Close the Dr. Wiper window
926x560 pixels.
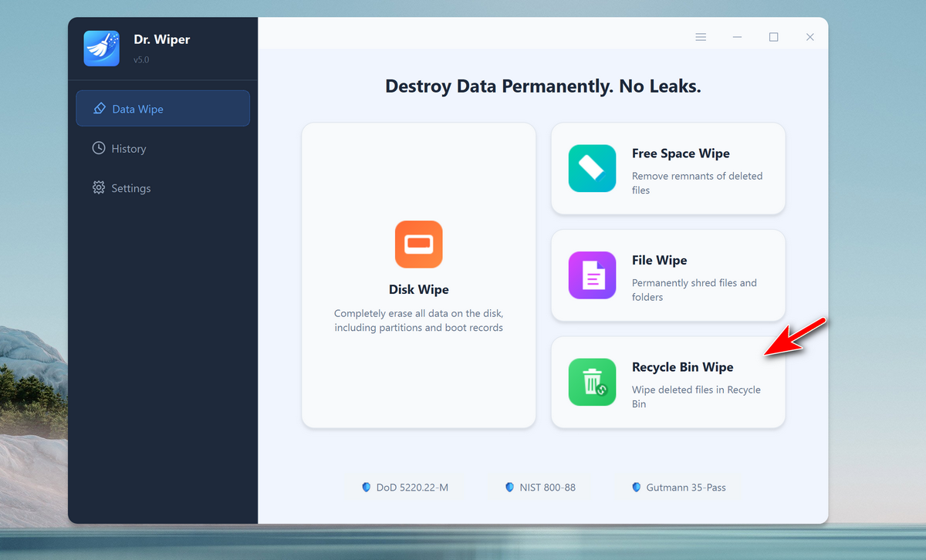click(x=809, y=37)
